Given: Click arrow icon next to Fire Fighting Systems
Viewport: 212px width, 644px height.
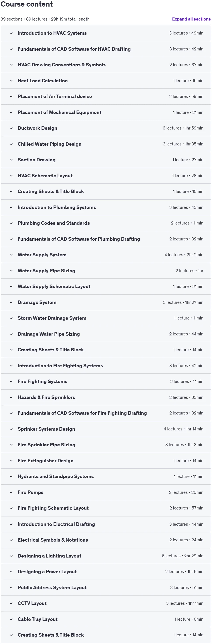Looking at the screenshot, I should coord(11,381).
